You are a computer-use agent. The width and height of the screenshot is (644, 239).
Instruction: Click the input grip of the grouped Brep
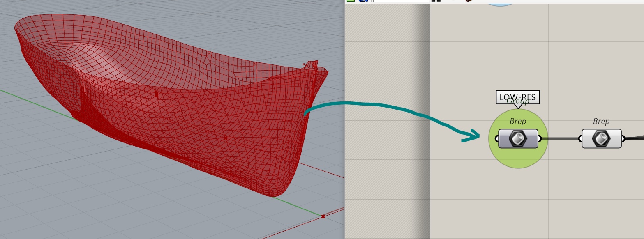click(497, 138)
